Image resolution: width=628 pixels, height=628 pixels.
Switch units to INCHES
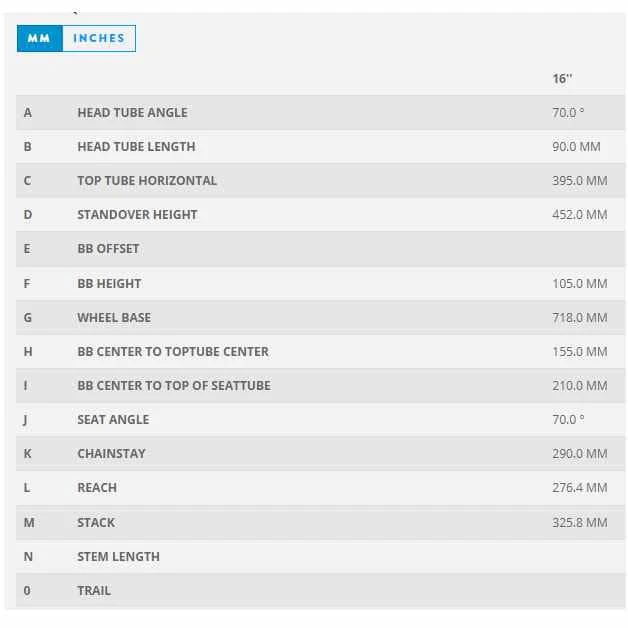pos(98,38)
